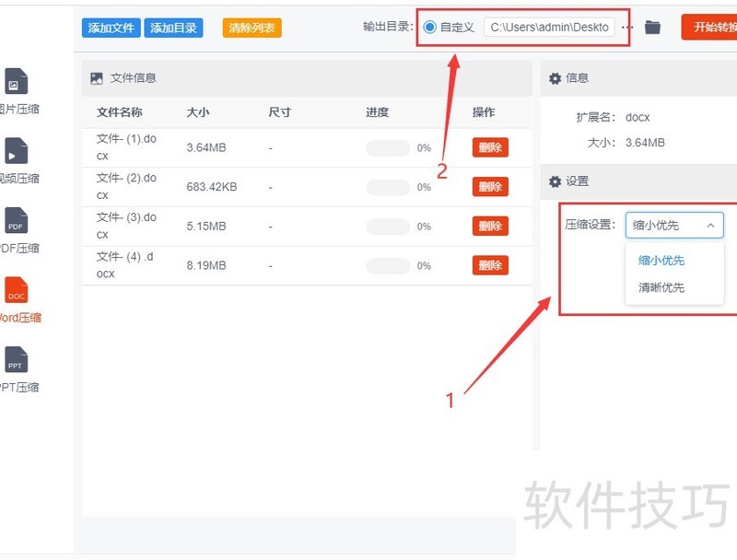Click the image icon beside 文件信息 header
This screenshot has height=560, width=737.
tap(98, 77)
